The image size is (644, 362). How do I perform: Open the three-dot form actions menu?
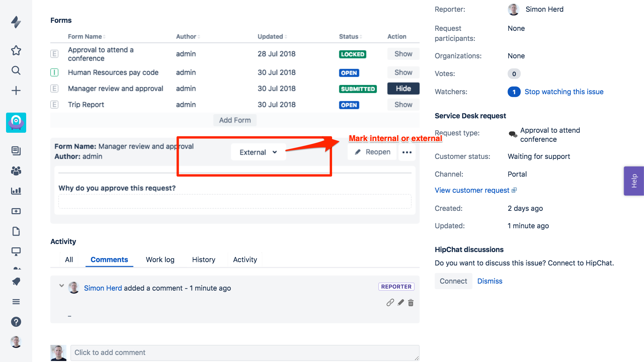tap(407, 152)
